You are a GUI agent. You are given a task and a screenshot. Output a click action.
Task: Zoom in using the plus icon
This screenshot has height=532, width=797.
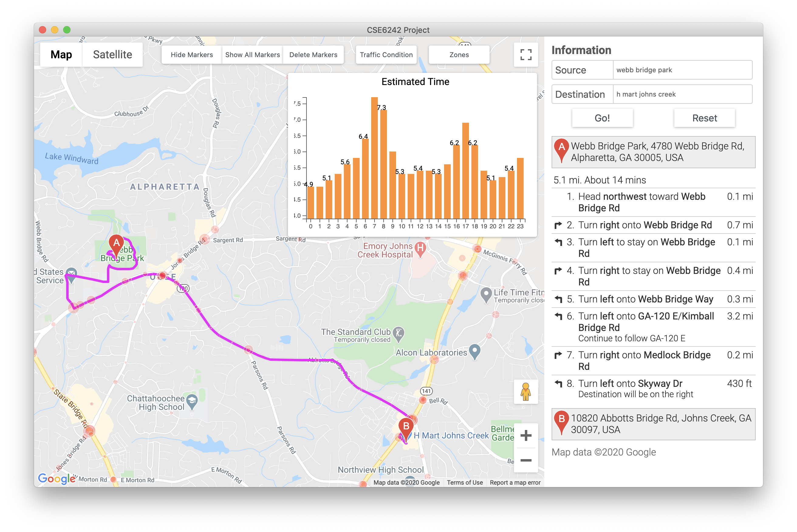click(525, 435)
